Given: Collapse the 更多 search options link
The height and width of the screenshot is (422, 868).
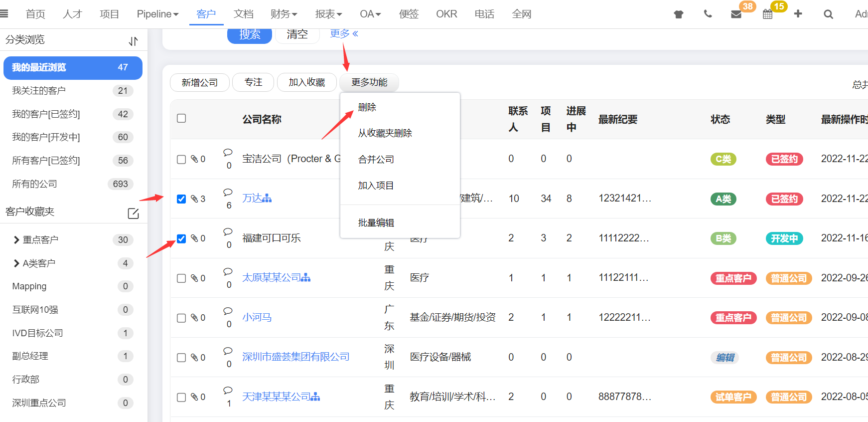Looking at the screenshot, I should point(344,33).
